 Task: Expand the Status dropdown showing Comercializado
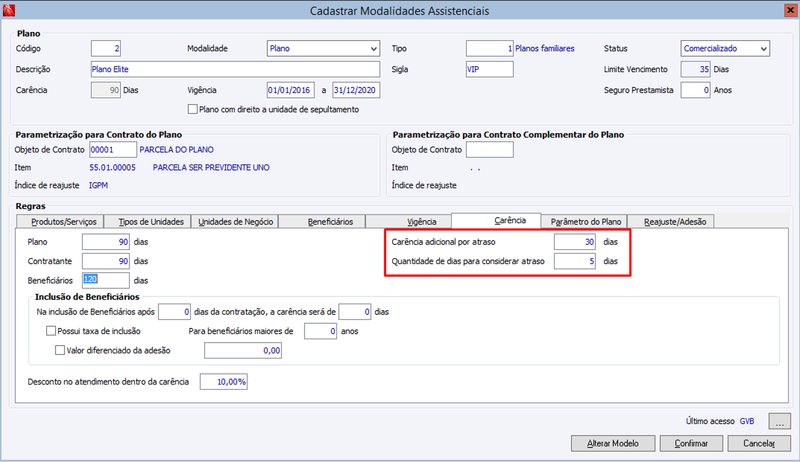pyautogui.click(x=725, y=48)
